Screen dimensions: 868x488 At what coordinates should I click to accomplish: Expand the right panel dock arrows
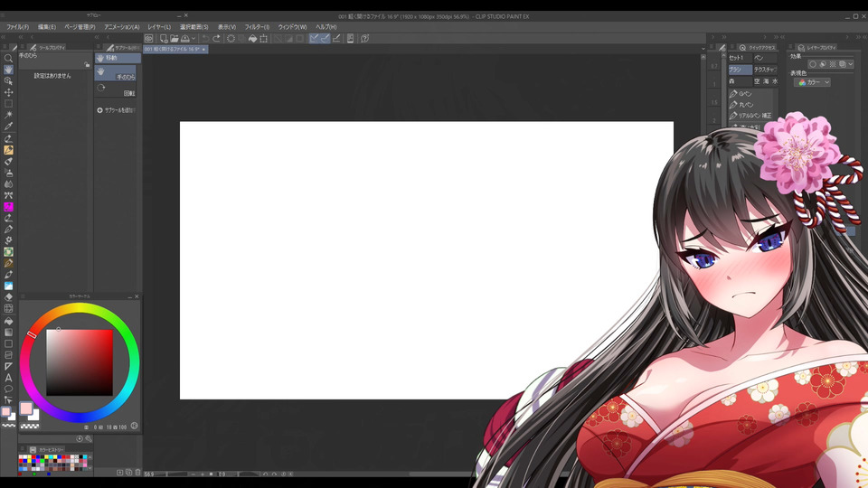781,37
